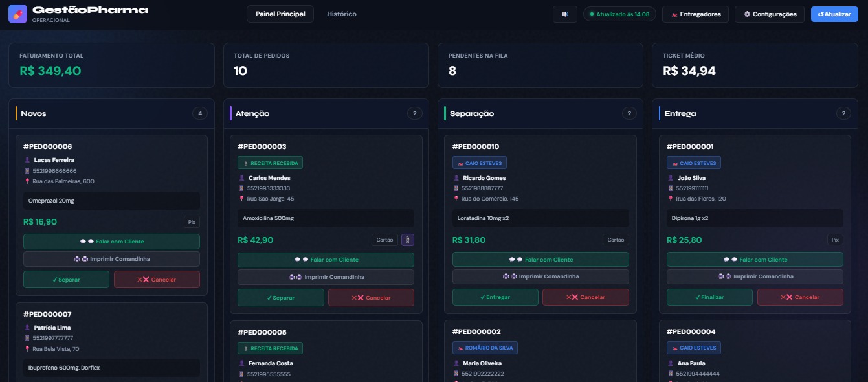Click the Atualizado às 14:08 status badge

coord(620,14)
